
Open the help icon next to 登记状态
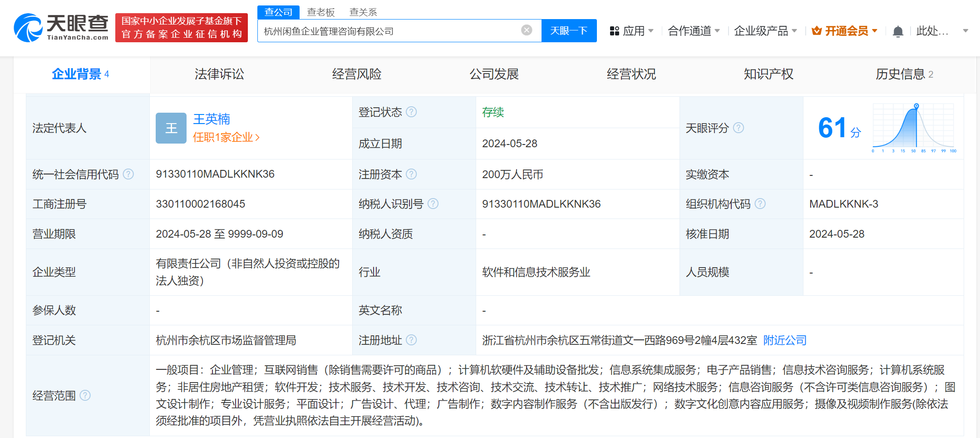[412, 112]
